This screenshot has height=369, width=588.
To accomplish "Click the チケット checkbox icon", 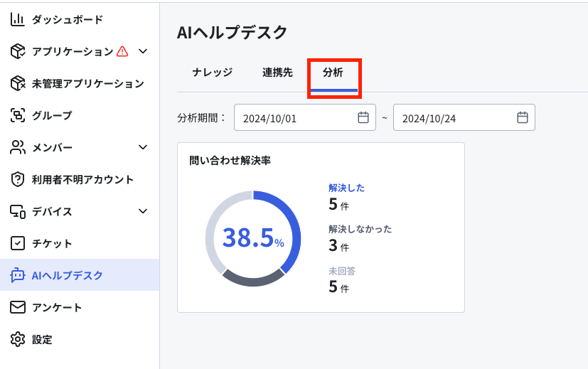I will (17, 243).
